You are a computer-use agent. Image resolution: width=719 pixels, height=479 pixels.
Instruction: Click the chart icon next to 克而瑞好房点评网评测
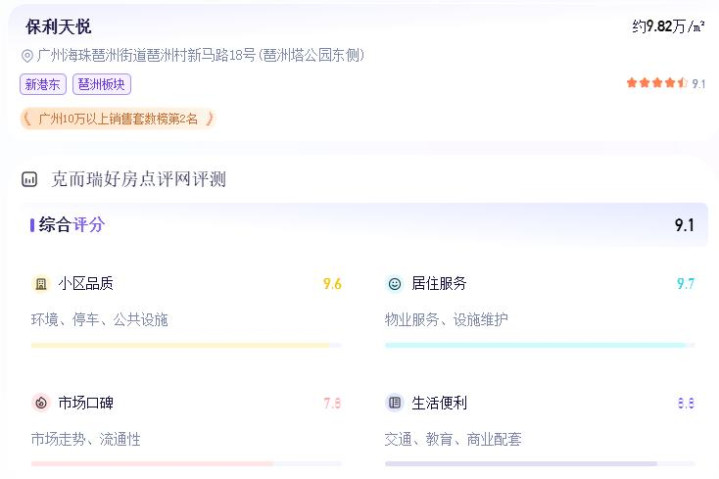(30, 180)
